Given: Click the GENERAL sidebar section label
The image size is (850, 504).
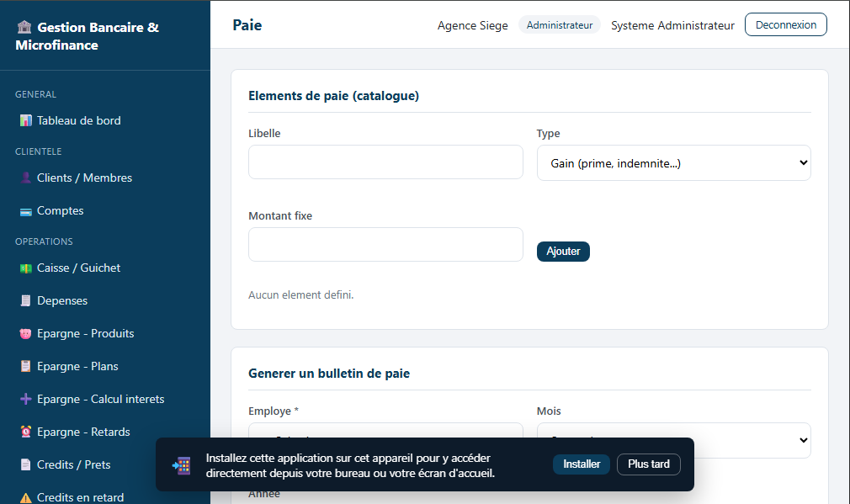Looking at the screenshot, I should [x=36, y=94].
